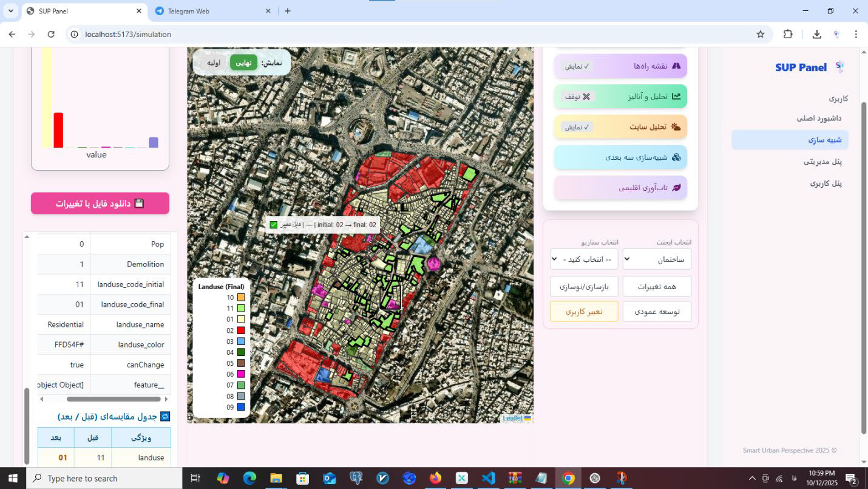The height and width of the screenshot is (489, 868).
Task: Click the refresh icon beside comparison table heading
Action: pyautogui.click(x=165, y=416)
